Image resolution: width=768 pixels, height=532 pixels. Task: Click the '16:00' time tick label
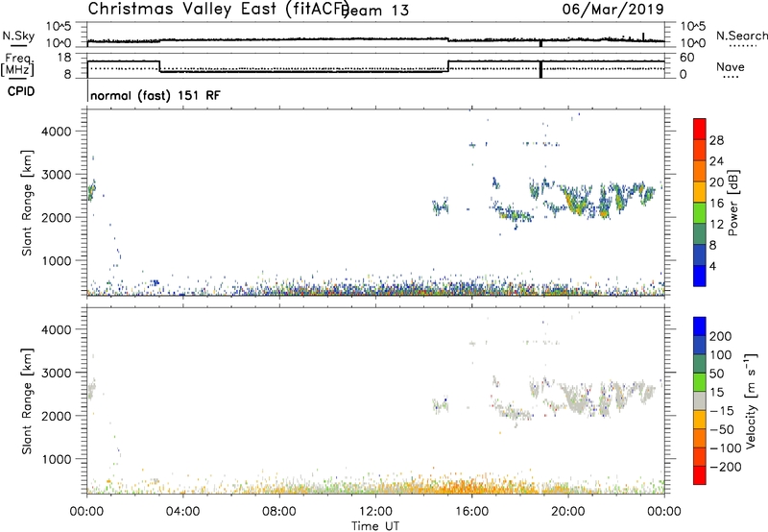pos(471,512)
